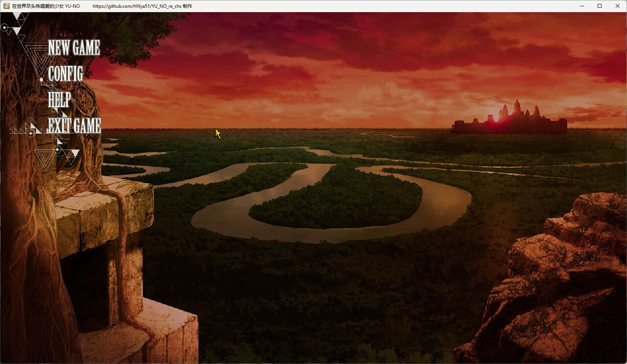This screenshot has width=627, height=364.
Task: Click the forested island inside the river bend
Action: [x=338, y=198]
